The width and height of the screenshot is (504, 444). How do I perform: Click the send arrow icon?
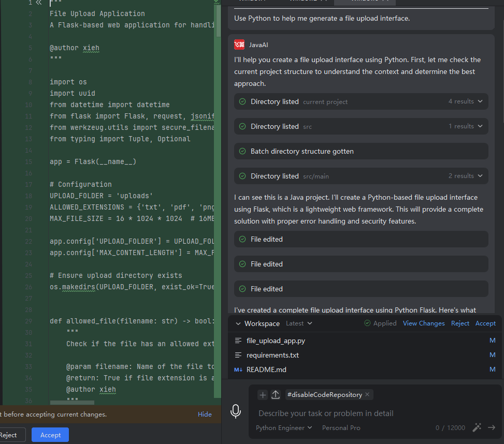(x=492, y=427)
